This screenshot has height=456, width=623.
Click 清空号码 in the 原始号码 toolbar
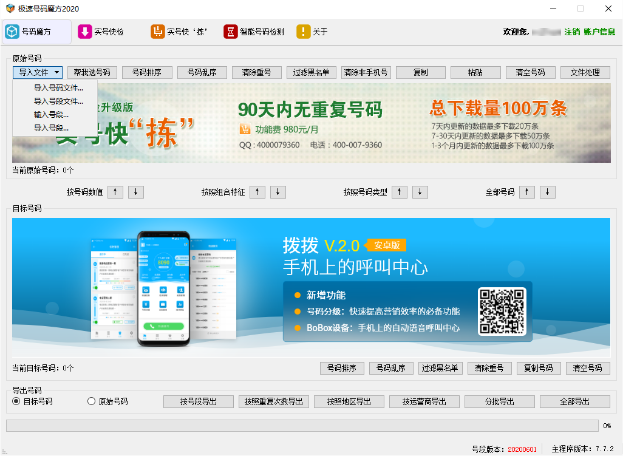coord(530,72)
